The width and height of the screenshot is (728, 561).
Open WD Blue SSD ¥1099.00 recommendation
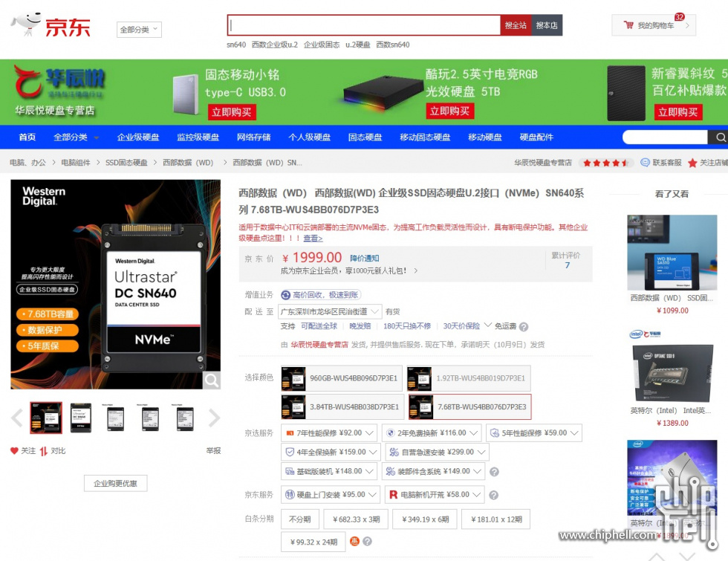[672, 265]
